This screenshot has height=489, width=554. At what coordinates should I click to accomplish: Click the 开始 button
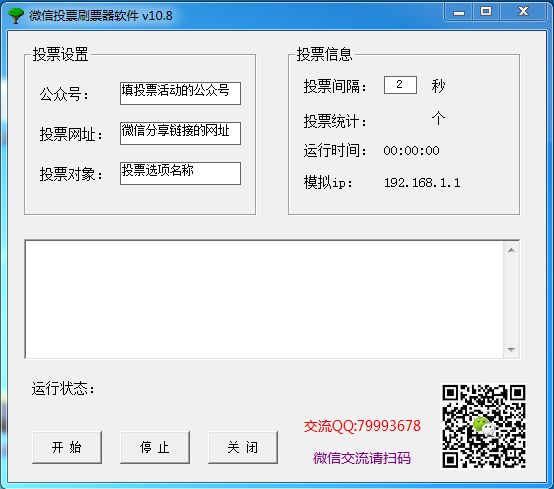click(67, 447)
